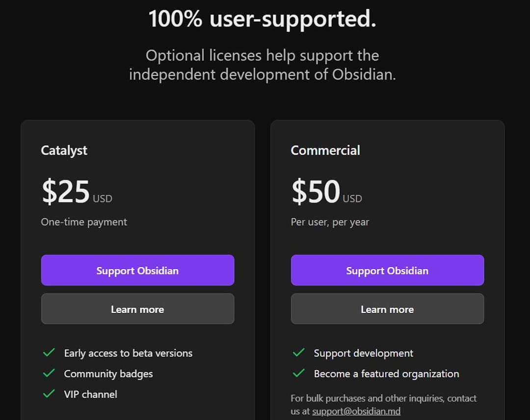This screenshot has width=530, height=420.
Task: Click the 'Become a featured organization' text
Action: tap(386, 374)
